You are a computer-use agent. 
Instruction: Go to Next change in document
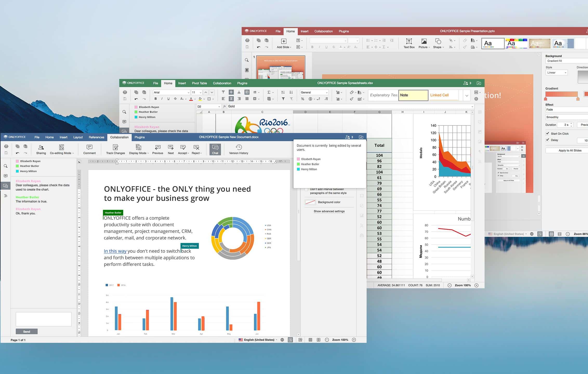[171, 150]
